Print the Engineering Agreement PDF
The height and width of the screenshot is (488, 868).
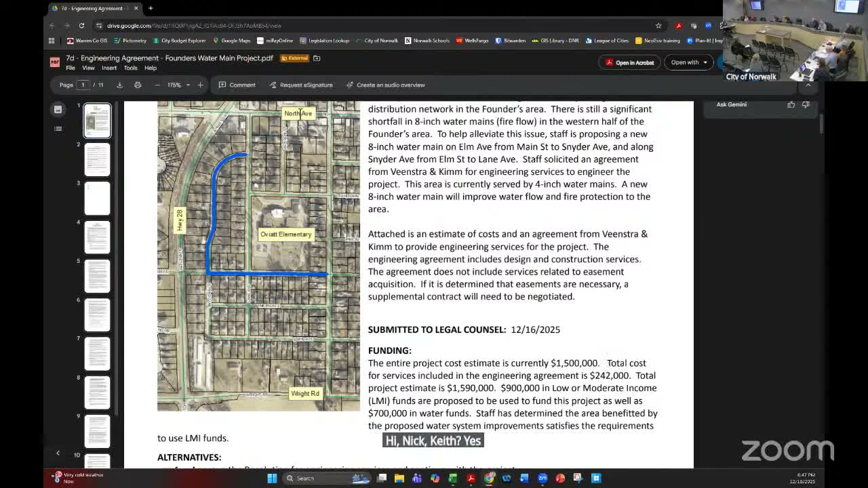138,85
